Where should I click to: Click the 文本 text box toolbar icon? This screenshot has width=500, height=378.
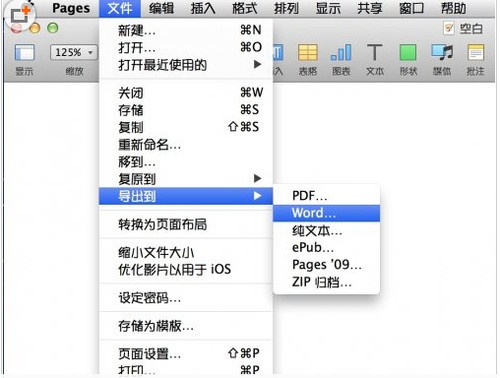[374, 53]
